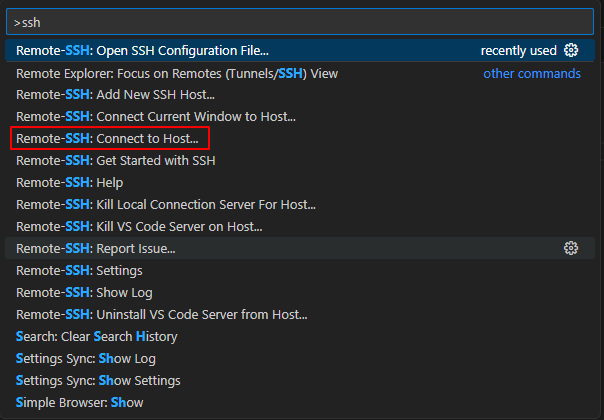Select Search: Clear Search History command

pos(300,336)
